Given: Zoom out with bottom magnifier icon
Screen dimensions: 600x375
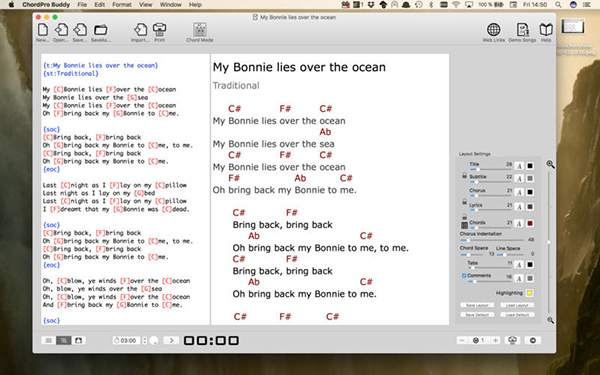Looking at the screenshot, I should pos(550,320).
